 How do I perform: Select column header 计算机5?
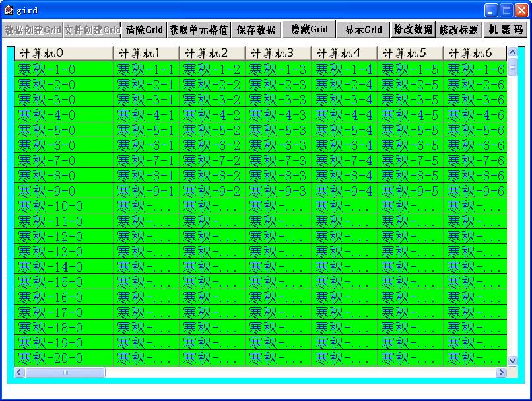[x=410, y=54]
